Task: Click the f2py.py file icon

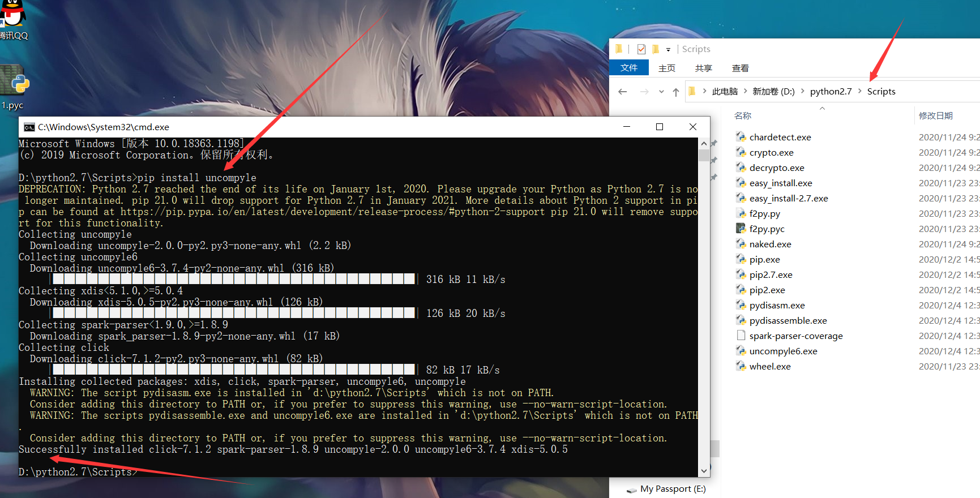Action: pos(741,213)
